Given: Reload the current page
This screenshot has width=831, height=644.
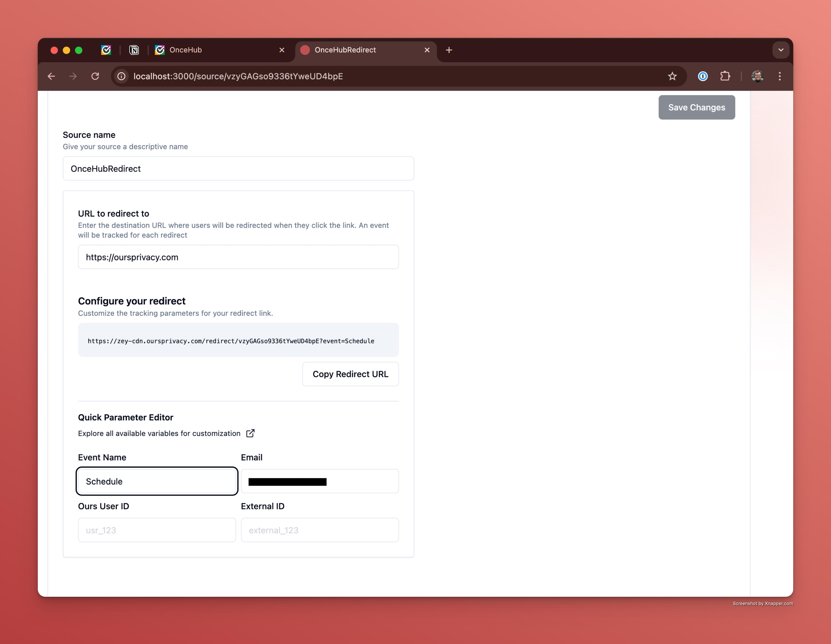Looking at the screenshot, I should [95, 76].
